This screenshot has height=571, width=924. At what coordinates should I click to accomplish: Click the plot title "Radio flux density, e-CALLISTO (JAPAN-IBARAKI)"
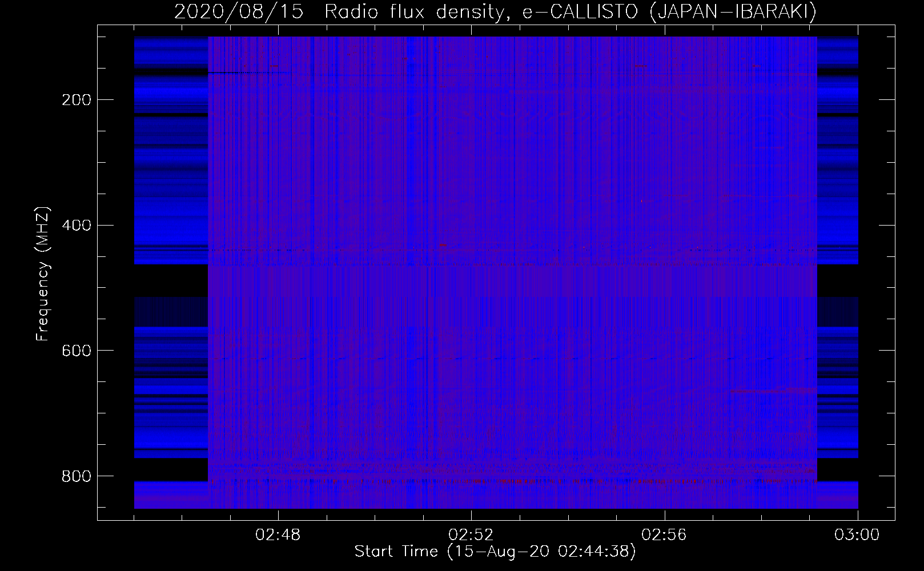tap(571, 12)
